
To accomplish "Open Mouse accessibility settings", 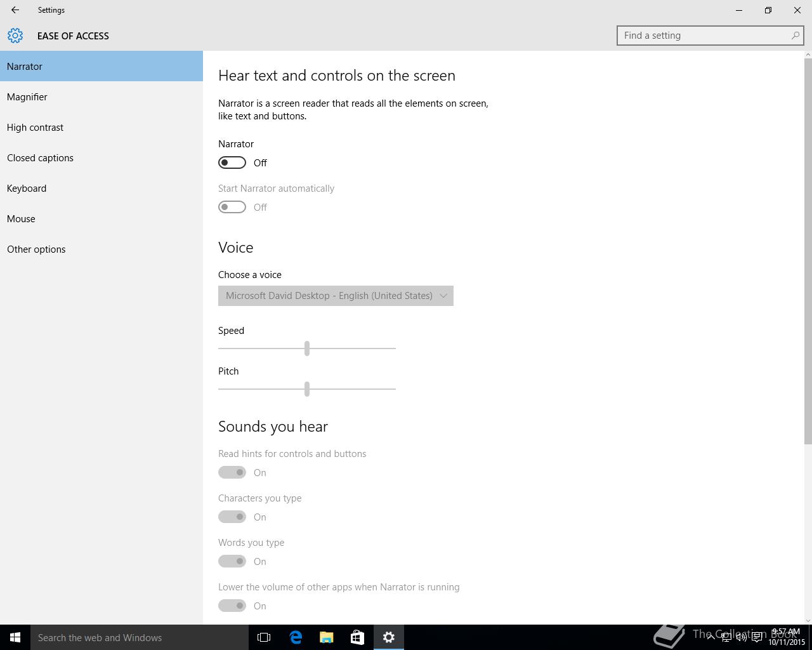I will click(101, 218).
